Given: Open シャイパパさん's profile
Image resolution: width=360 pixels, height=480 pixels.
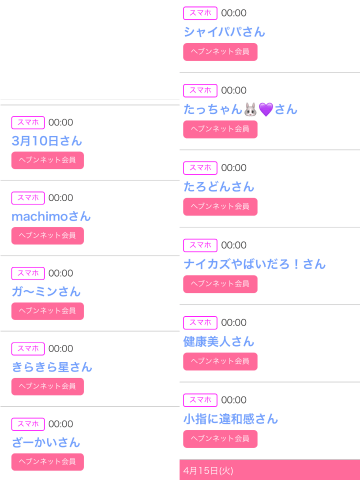Looking at the screenshot, I should (x=224, y=32).
